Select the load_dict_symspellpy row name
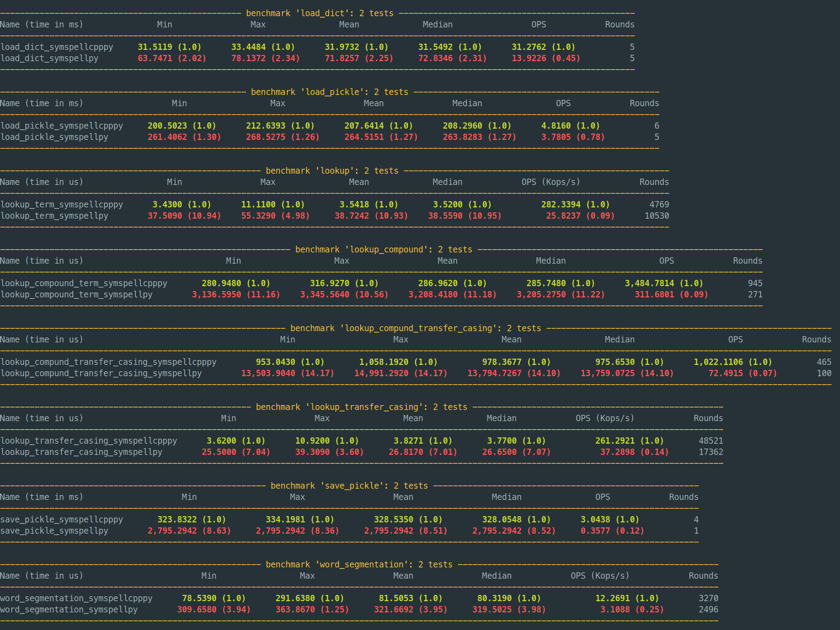Image resolution: width=840 pixels, height=630 pixels. [x=49, y=58]
